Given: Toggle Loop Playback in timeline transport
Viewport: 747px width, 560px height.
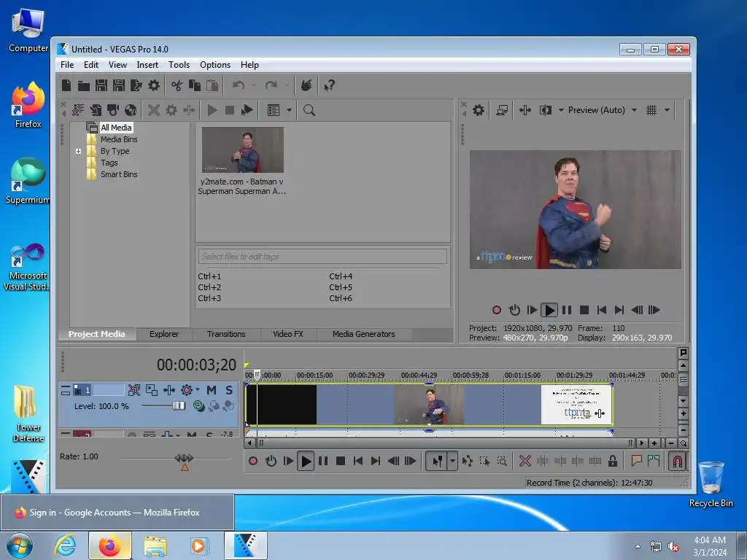Looking at the screenshot, I should pyautogui.click(x=271, y=461).
